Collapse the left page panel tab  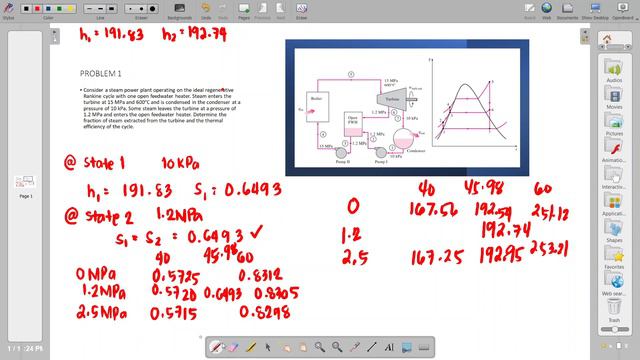(x=54, y=36)
